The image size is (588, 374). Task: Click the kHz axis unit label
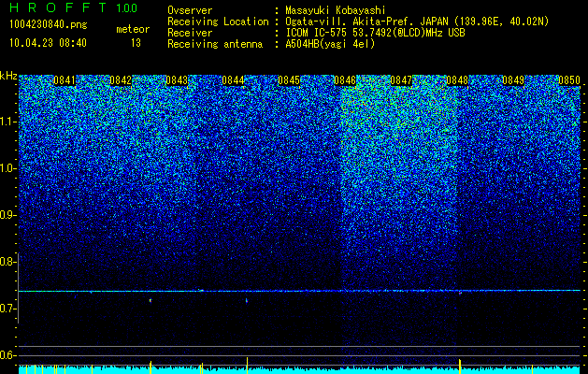(x=8, y=76)
